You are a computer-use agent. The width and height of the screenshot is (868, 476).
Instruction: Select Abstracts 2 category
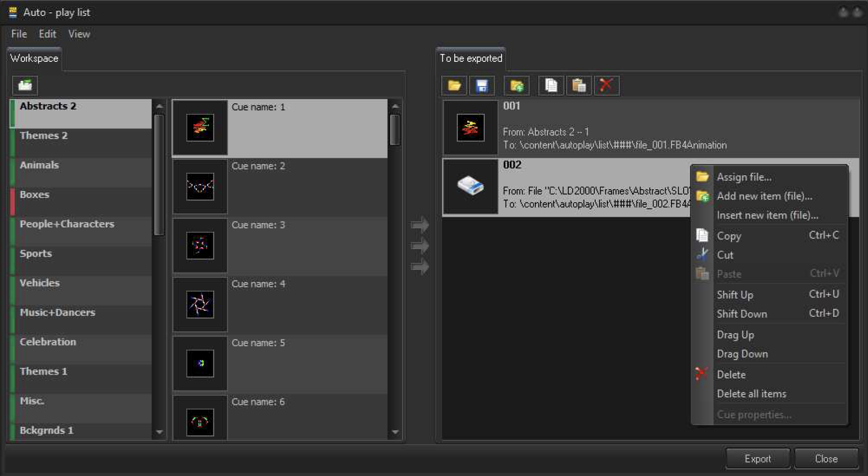(81, 114)
